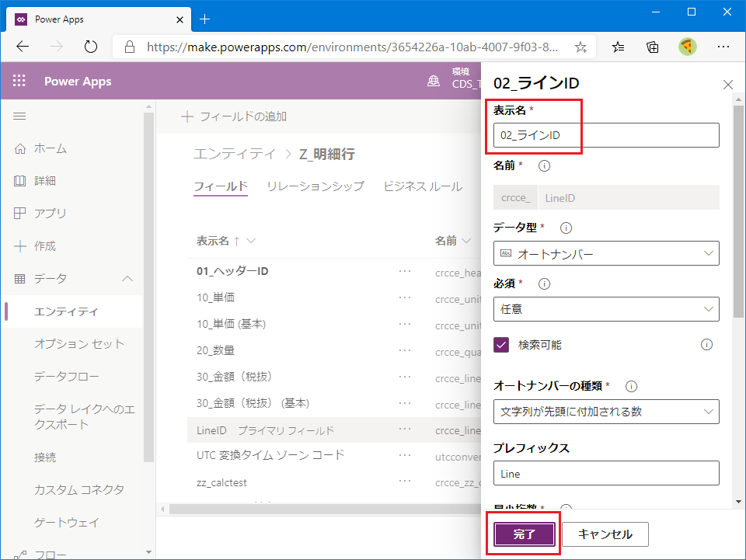Viewport: 746px width, 560px height.
Task: Open the Power Apps app launcher waffle
Action: (x=19, y=81)
